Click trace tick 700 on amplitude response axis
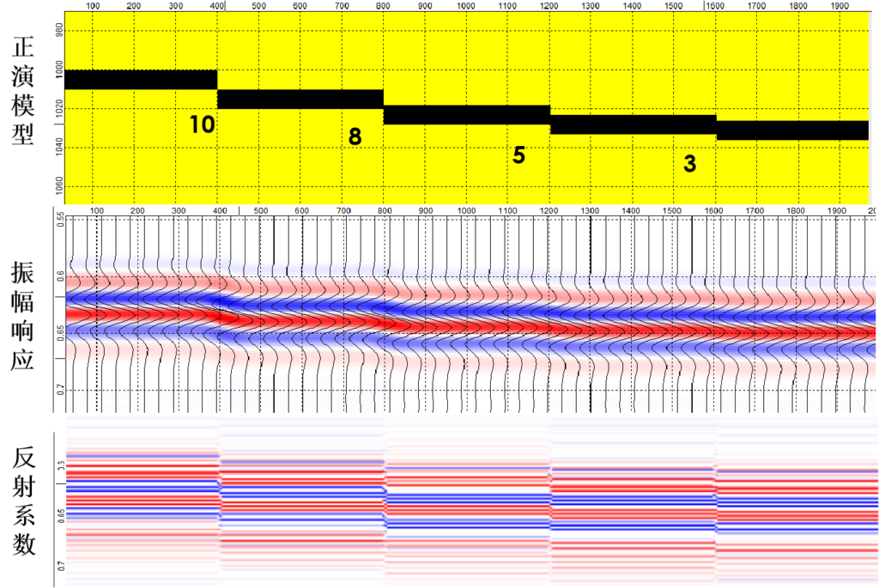 click(x=343, y=211)
